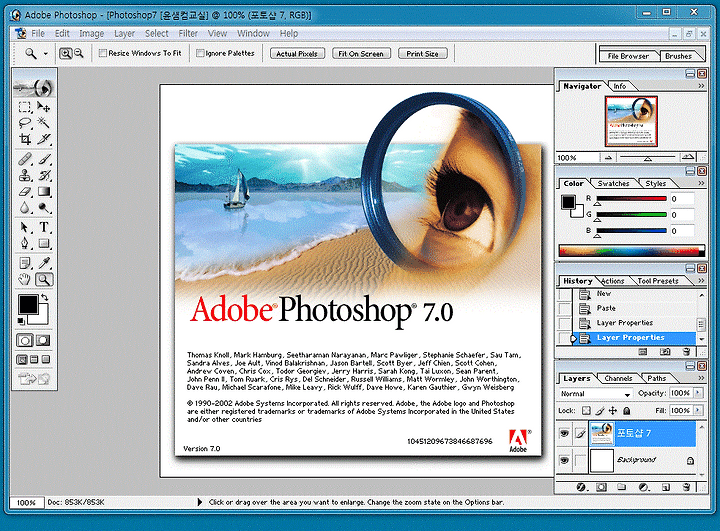
Task: Switch to the Channels tab
Action: pyautogui.click(x=618, y=378)
